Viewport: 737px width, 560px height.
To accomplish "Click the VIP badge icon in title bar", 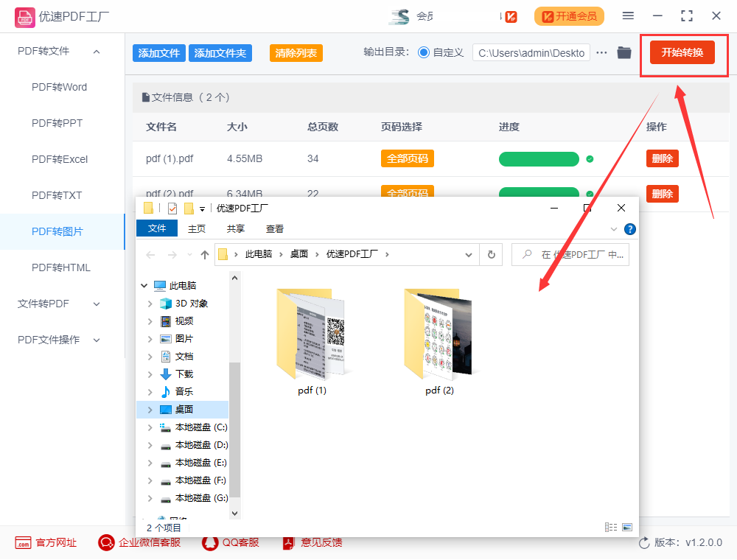I will pyautogui.click(x=511, y=17).
